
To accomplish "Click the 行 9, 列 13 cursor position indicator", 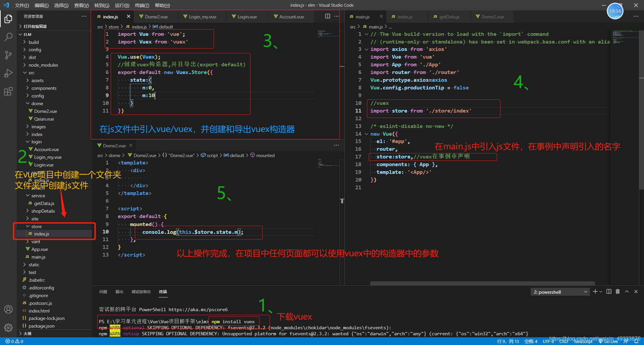I will (x=508, y=341).
